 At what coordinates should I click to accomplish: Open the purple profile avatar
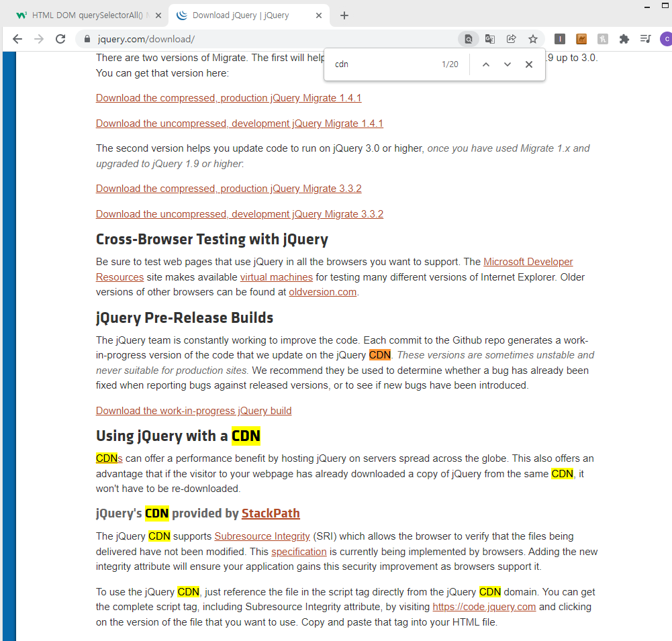[666, 39]
